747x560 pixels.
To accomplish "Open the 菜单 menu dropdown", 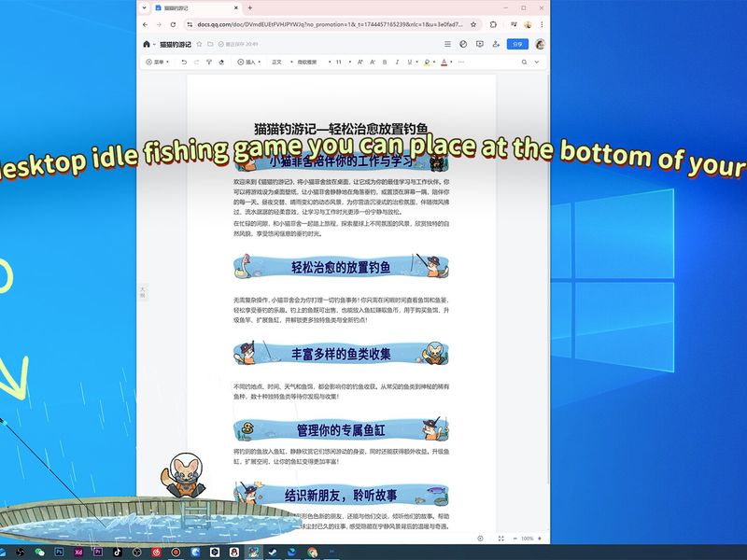I will pos(157,62).
